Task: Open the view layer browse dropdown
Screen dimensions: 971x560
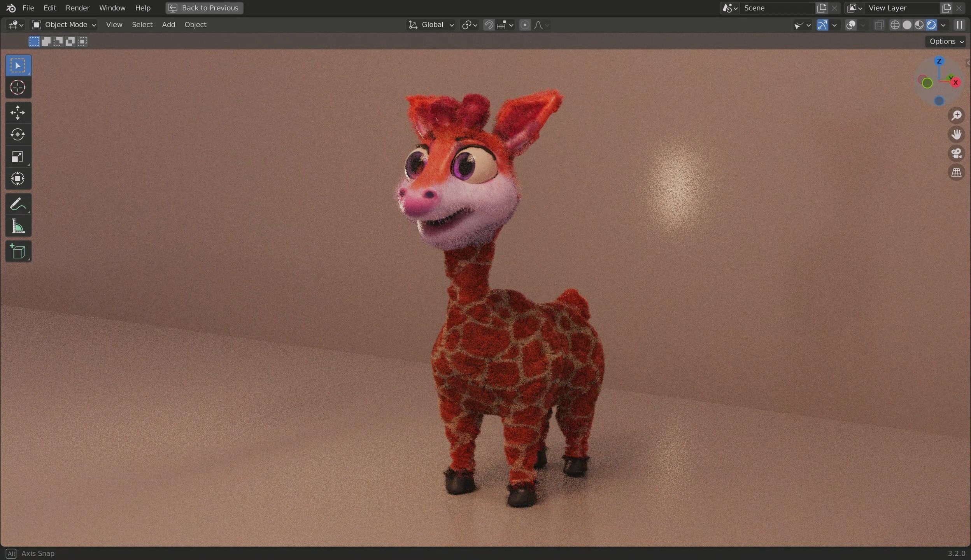Action: (x=854, y=8)
